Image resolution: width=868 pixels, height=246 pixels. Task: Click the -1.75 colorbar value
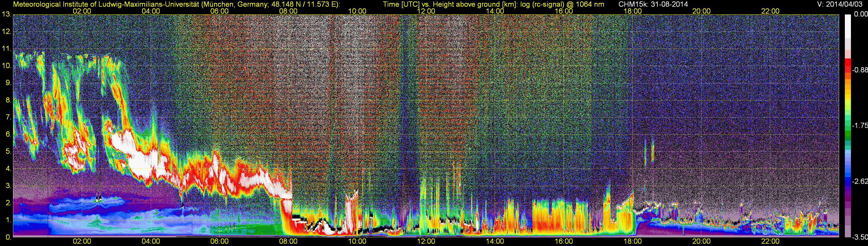pos(860,125)
